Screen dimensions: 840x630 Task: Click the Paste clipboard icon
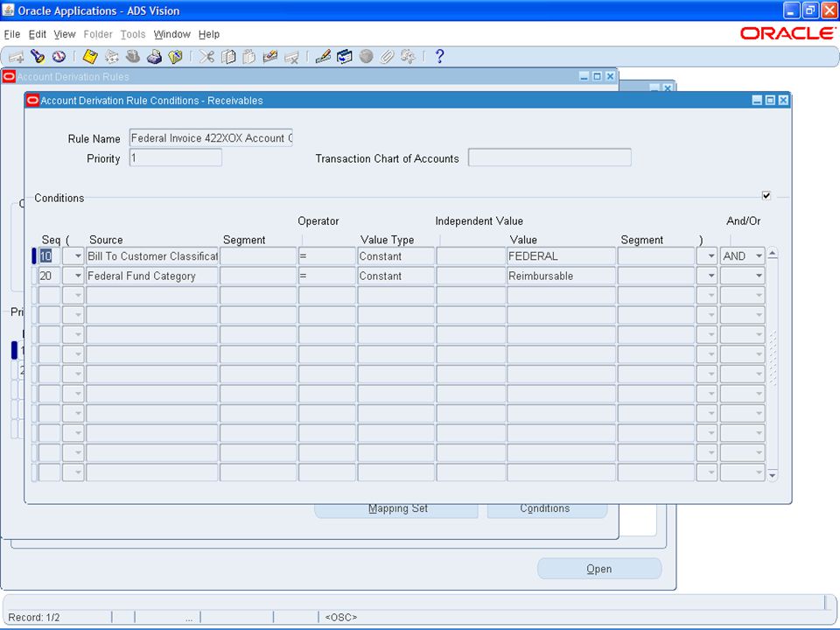point(249,56)
